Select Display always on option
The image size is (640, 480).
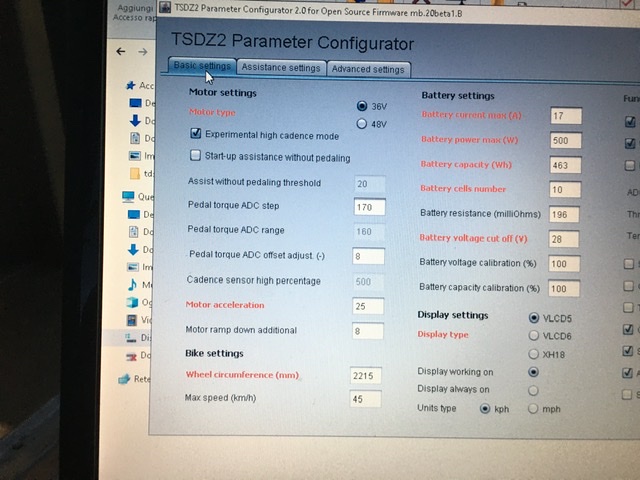(x=533, y=391)
